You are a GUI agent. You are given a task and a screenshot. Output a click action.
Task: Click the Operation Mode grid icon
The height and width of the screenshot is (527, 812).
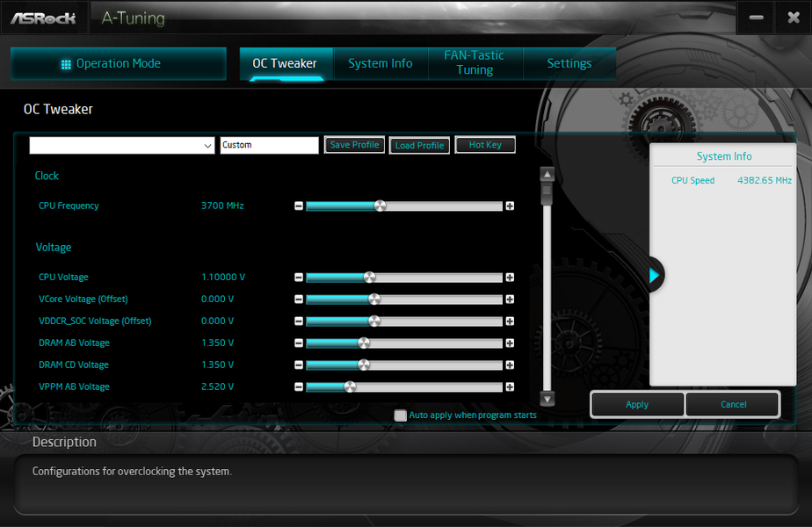coord(66,64)
